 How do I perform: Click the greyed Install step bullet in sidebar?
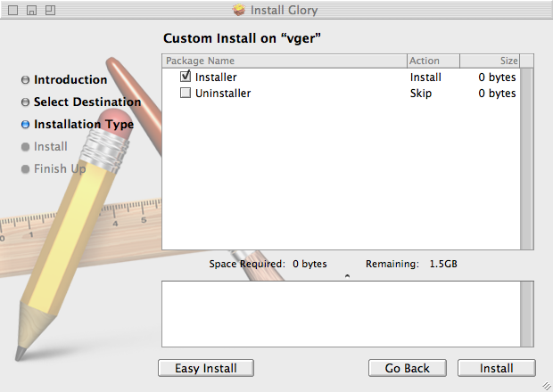(25, 147)
